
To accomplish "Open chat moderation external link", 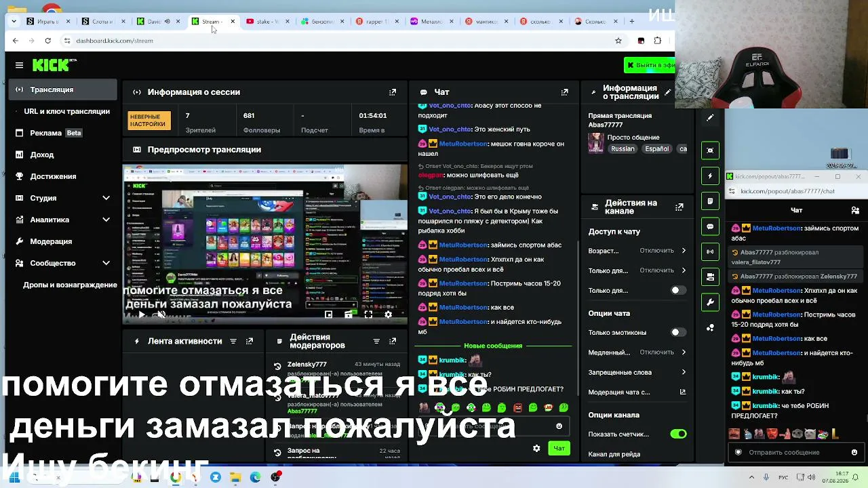I will coord(682,392).
